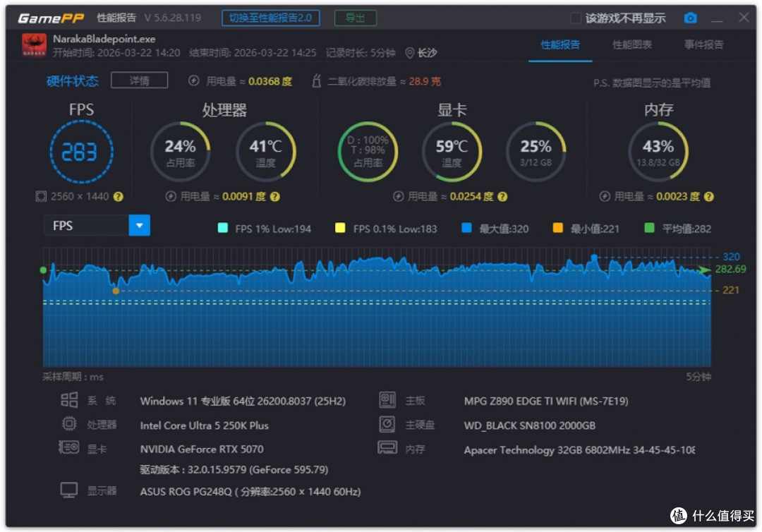Viewport: 762px width, 532px height.
Task: Click the orange 最小值 legend swatch
Action: 558,228
